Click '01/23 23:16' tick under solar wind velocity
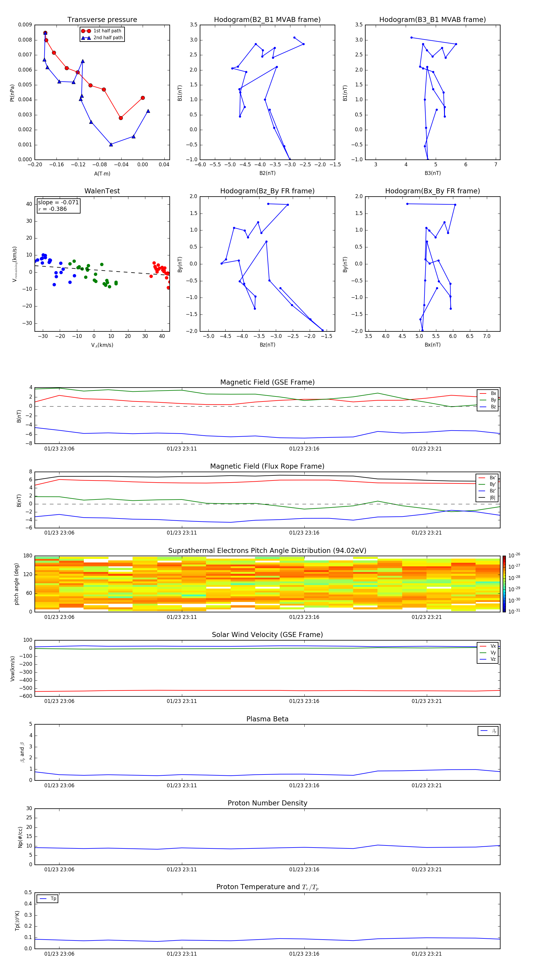Viewport: 535px width, 980px height. click(x=304, y=701)
